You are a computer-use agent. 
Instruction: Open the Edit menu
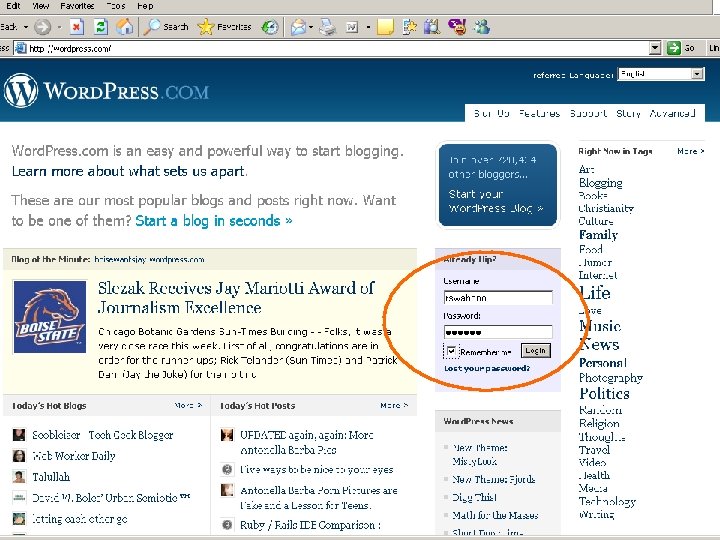point(13,6)
